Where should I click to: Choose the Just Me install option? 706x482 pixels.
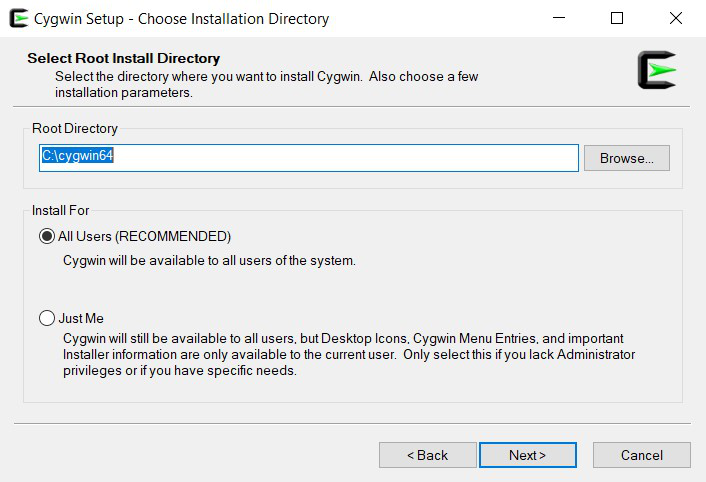coord(47,319)
